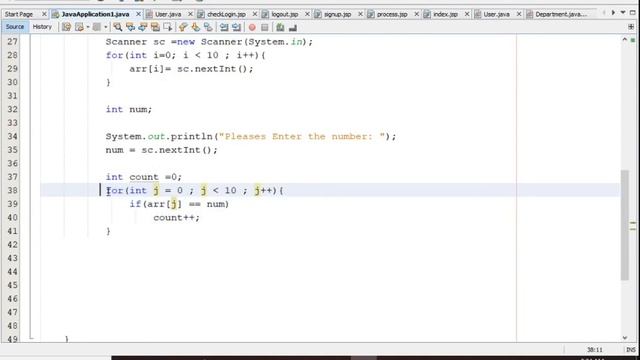Viewport: 640px width, 360px height.
Task: Click the Shift Line Left icon
Action: pos(224,27)
